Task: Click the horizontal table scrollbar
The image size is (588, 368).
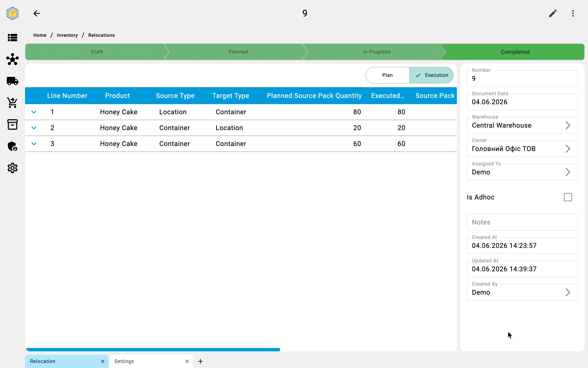Action: click(153, 349)
